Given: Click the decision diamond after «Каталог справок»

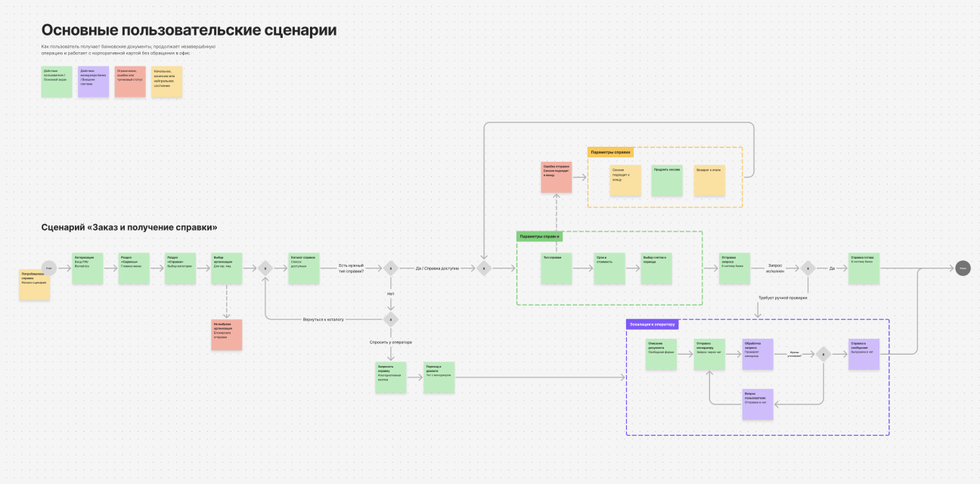Looking at the screenshot, I should click(391, 268).
